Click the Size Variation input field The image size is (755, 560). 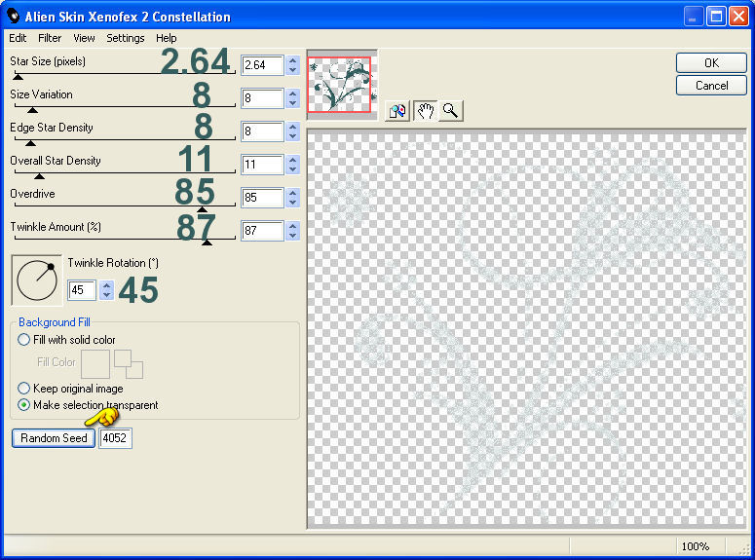click(x=262, y=98)
